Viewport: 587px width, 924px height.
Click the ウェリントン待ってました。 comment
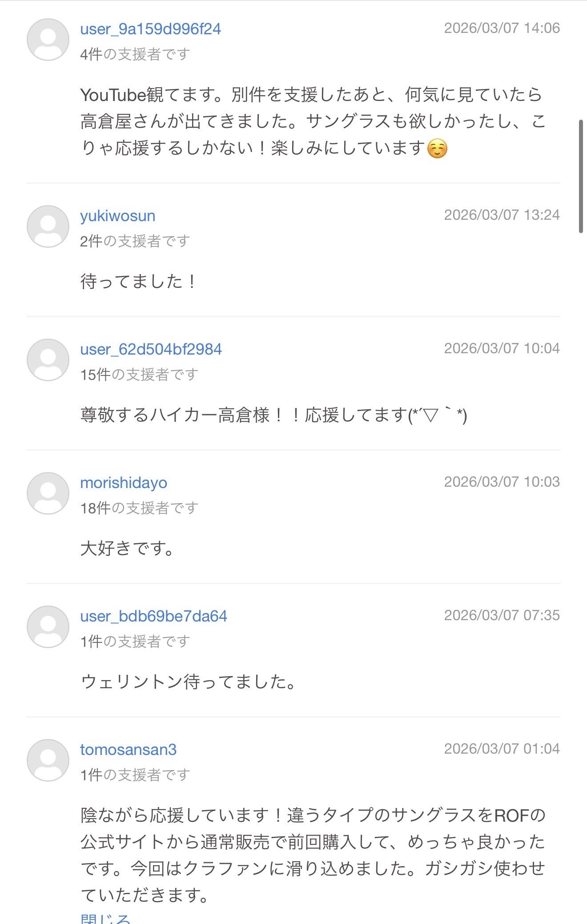point(189,682)
